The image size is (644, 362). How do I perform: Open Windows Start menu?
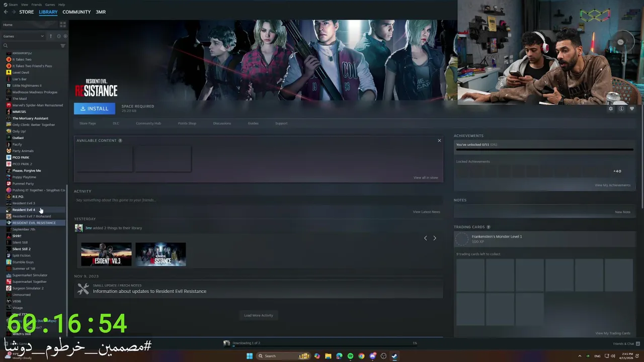(249, 356)
